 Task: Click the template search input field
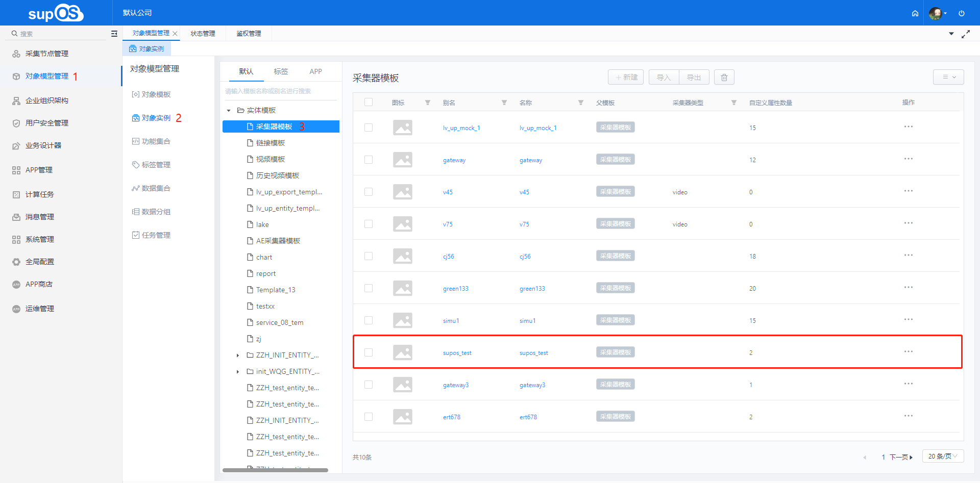tap(280, 91)
